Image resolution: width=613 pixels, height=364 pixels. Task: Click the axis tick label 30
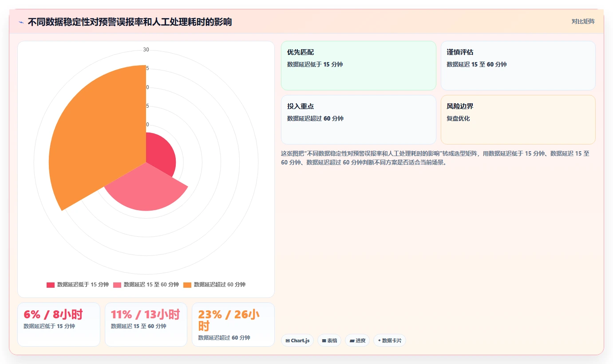click(146, 50)
